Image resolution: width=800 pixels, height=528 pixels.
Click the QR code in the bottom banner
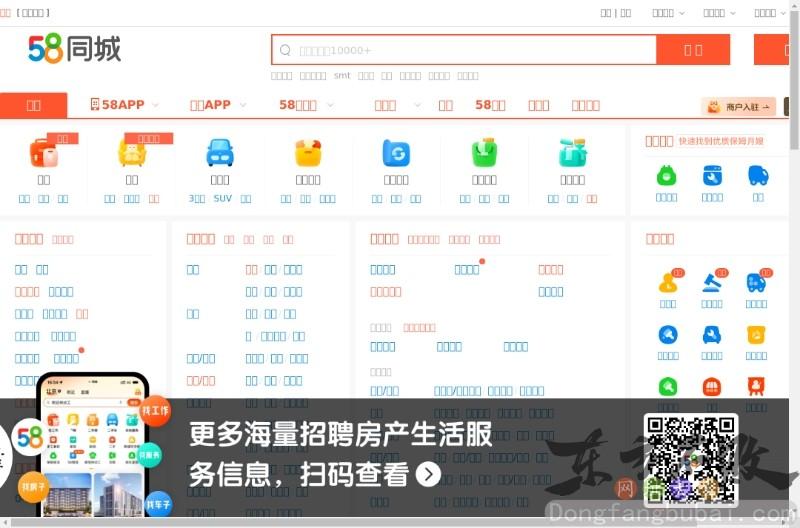pos(691,460)
